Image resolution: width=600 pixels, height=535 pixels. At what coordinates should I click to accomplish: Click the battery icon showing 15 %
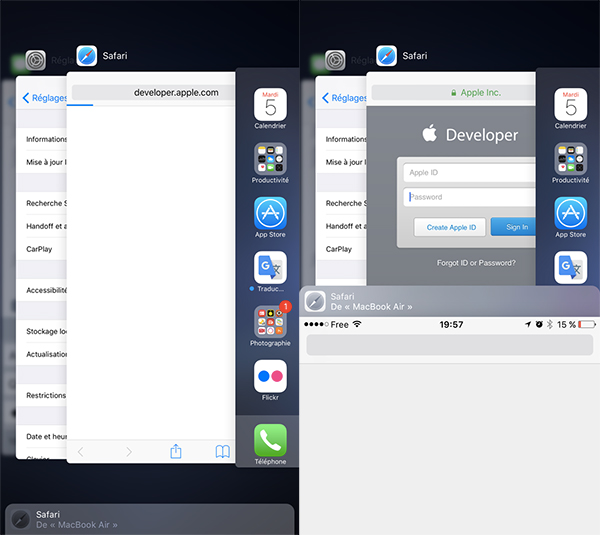click(x=586, y=325)
